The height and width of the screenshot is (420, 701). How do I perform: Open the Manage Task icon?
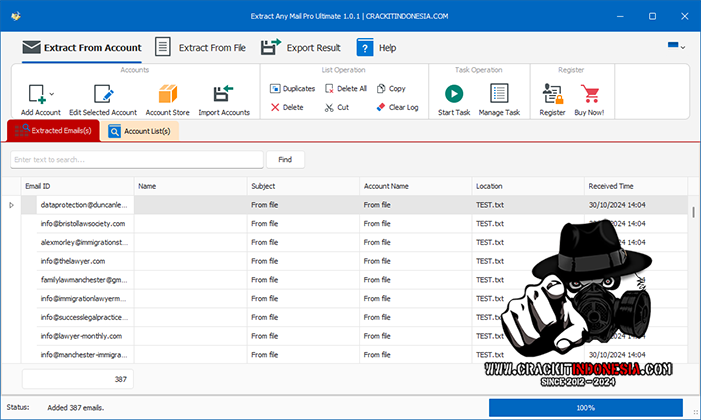[498, 94]
